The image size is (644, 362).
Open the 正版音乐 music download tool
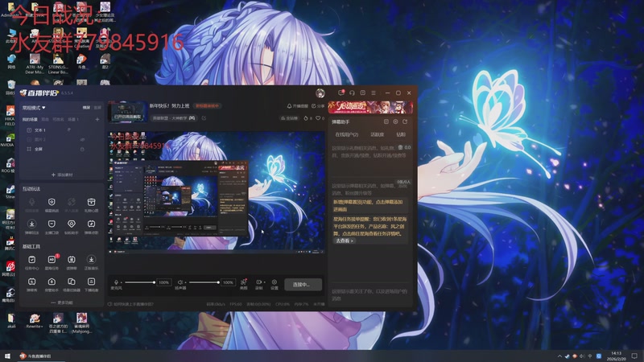[91, 262]
